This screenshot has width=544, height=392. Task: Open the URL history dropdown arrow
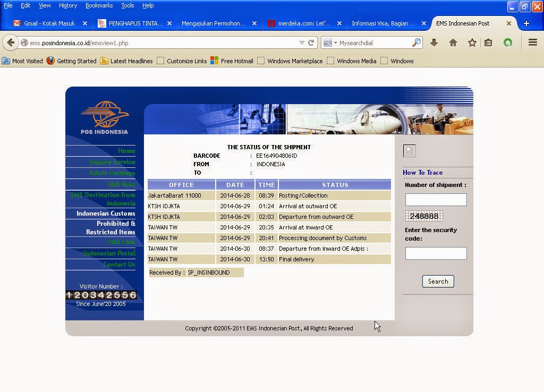302,42
